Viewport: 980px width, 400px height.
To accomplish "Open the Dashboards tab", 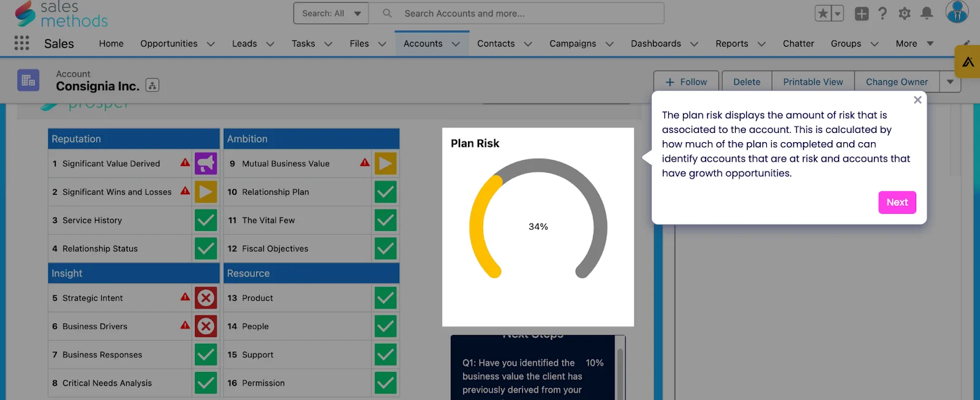I will tap(656, 43).
